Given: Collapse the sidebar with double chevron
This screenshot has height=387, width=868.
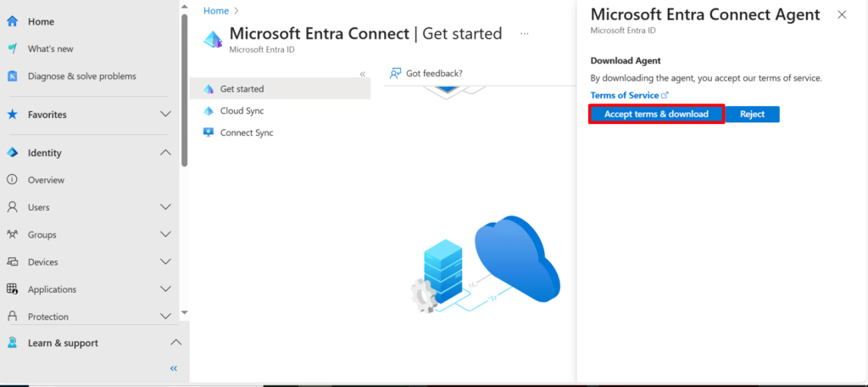Looking at the screenshot, I should [x=173, y=368].
